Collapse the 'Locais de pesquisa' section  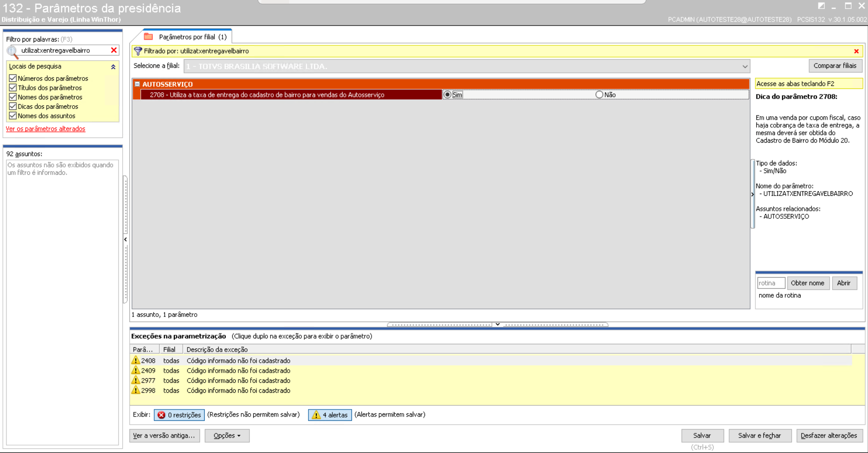113,67
